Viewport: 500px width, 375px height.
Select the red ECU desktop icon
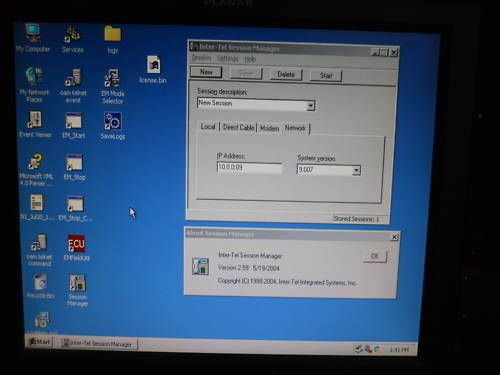(x=76, y=248)
